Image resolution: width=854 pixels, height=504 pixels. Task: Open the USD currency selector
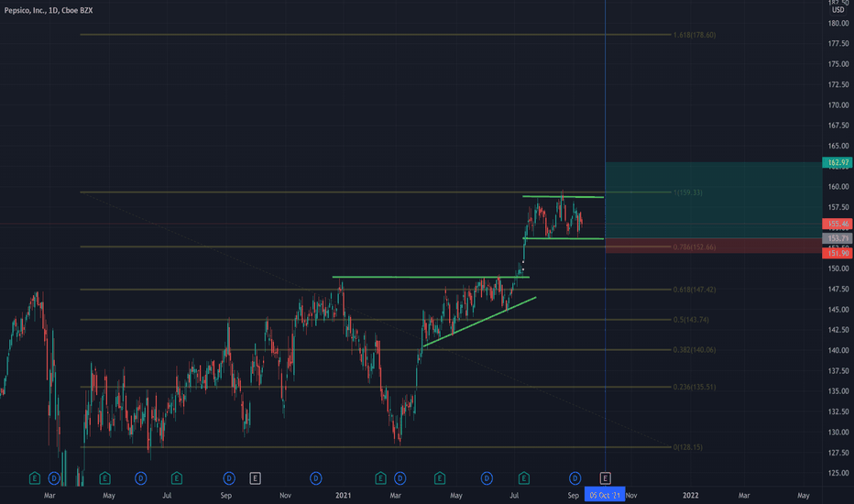coord(838,10)
